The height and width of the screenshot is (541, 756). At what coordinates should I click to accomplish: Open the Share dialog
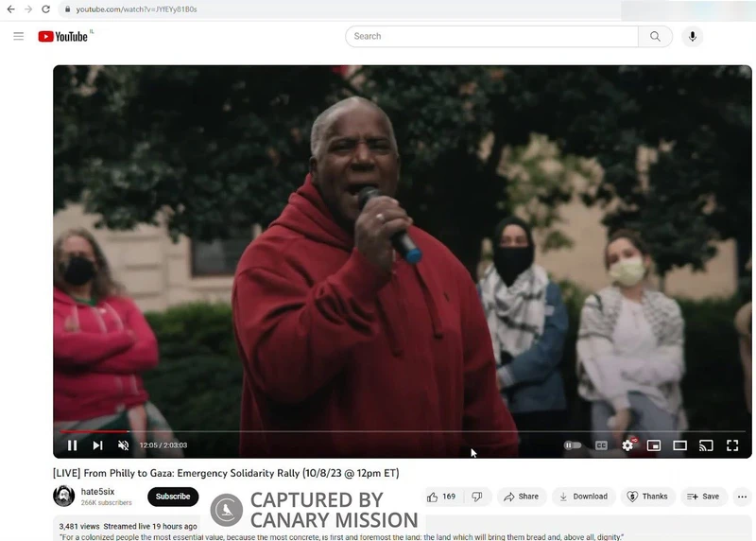521,497
